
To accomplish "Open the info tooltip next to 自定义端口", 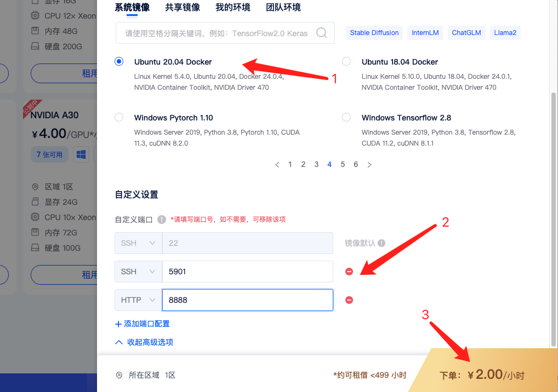I will pyautogui.click(x=161, y=219).
